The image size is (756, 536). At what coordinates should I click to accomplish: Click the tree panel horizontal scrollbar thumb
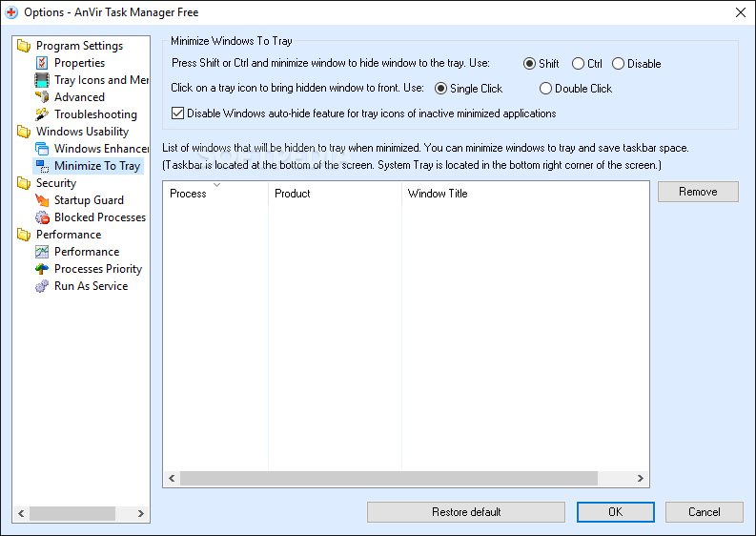pos(72,513)
